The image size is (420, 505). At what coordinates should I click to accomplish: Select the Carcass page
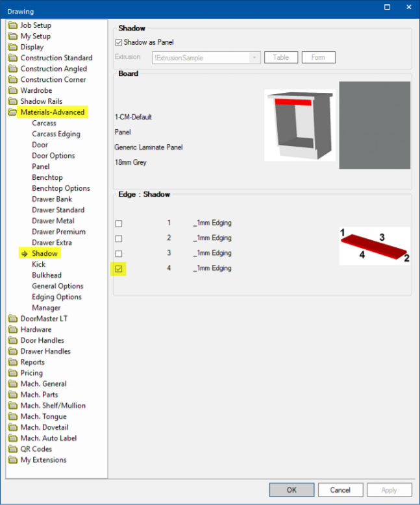click(44, 123)
